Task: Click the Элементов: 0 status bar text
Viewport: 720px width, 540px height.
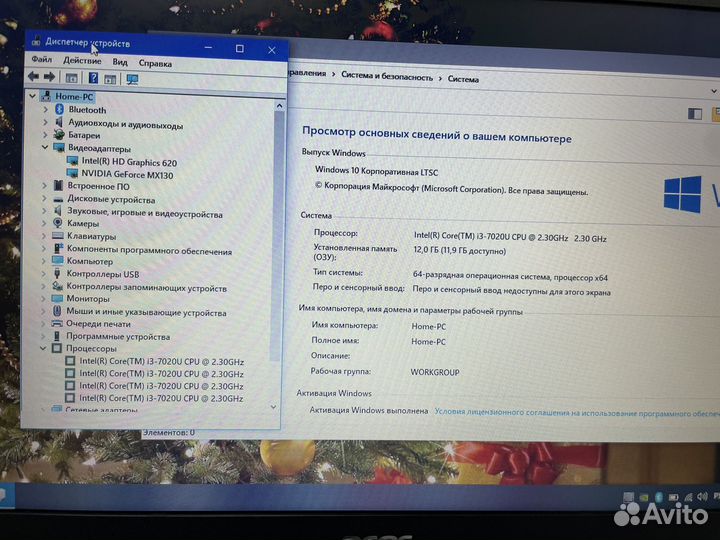Action: coord(169,433)
